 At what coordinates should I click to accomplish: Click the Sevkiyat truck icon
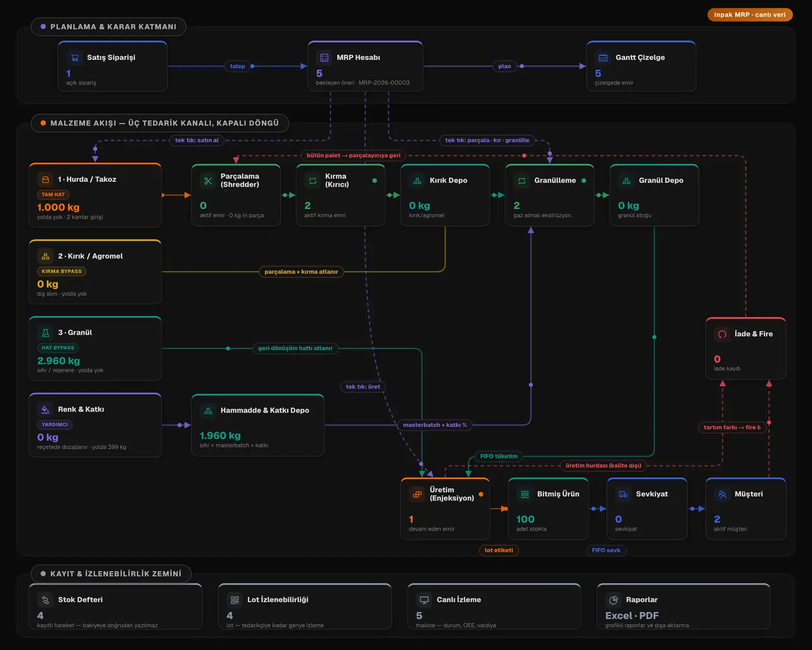[x=624, y=494]
